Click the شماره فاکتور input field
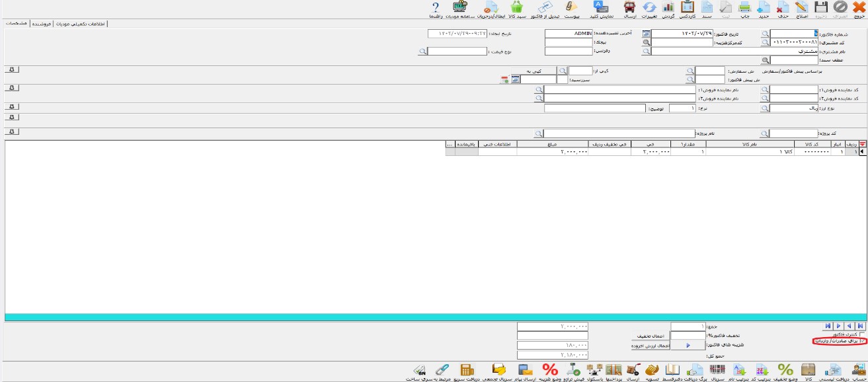The width and height of the screenshot is (868, 382). click(793, 33)
